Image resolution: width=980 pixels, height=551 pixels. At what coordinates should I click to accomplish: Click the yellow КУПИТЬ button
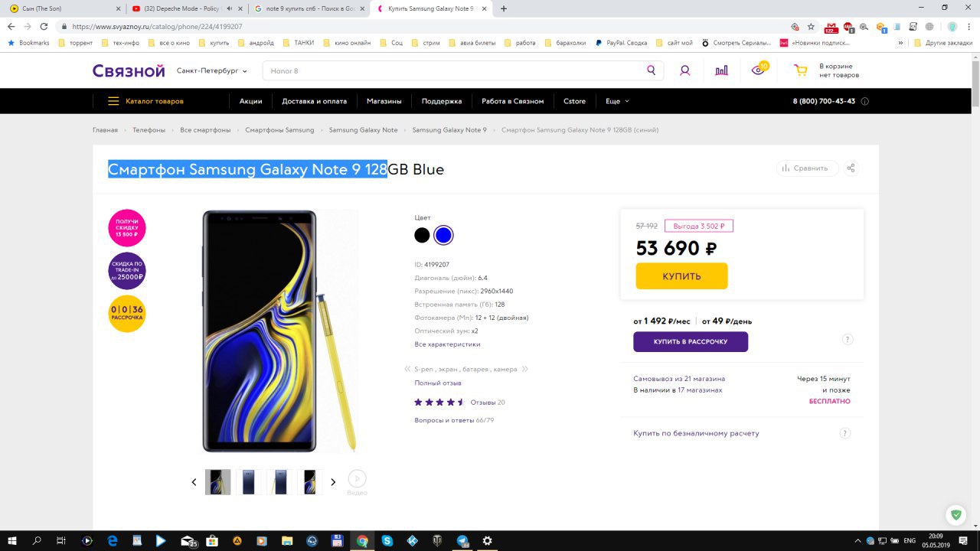pos(681,276)
